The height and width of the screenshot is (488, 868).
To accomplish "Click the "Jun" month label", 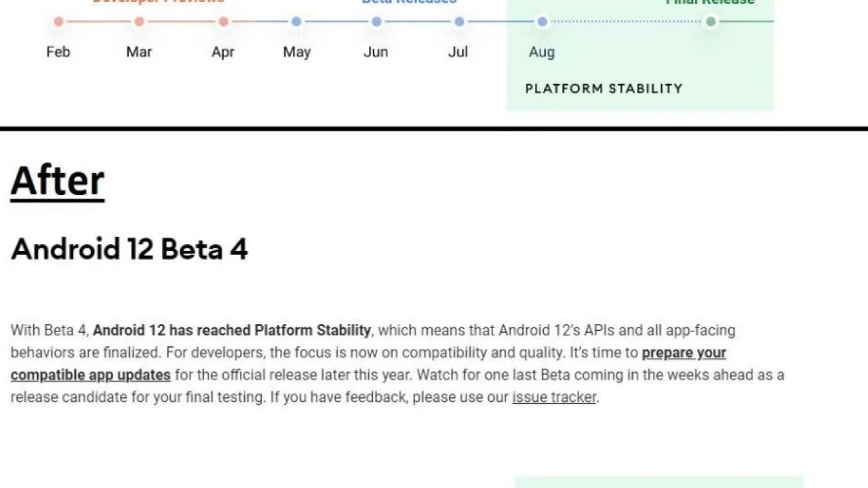I will tap(376, 52).
